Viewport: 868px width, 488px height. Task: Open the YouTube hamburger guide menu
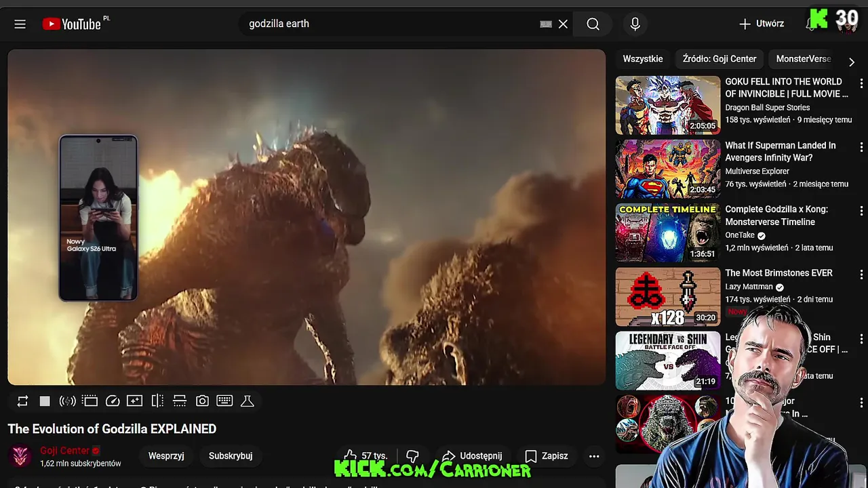pyautogui.click(x=20, y=24)
